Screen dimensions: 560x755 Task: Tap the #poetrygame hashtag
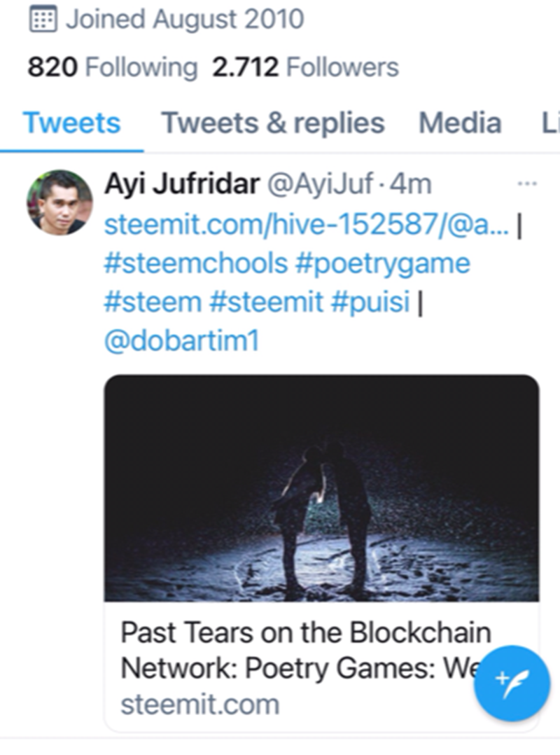383,264
